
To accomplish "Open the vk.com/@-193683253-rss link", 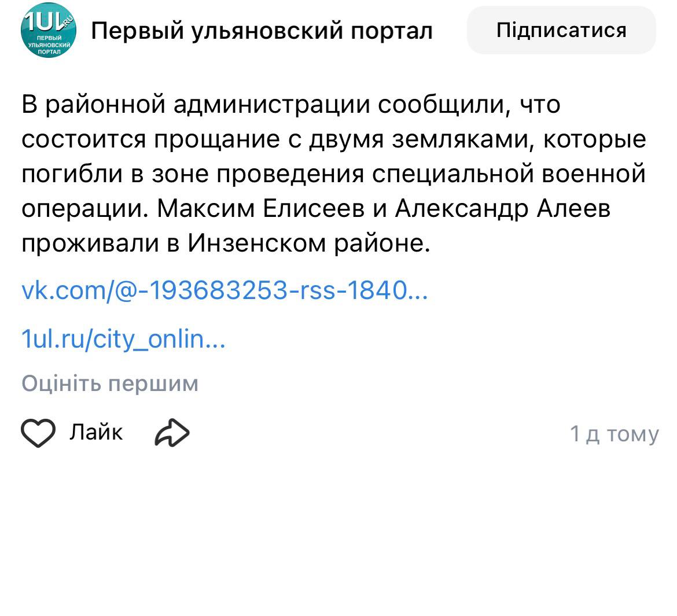I will (225, 290).
